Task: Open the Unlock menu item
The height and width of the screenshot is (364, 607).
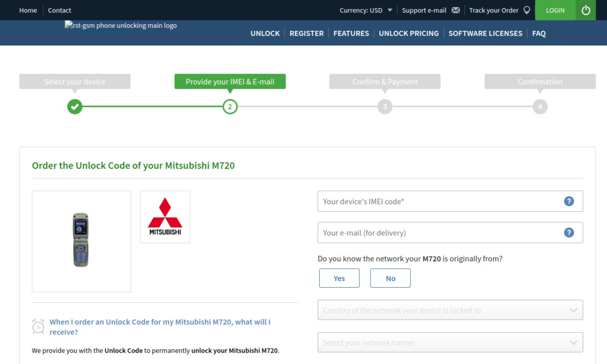Action: [x=265, y=33]
